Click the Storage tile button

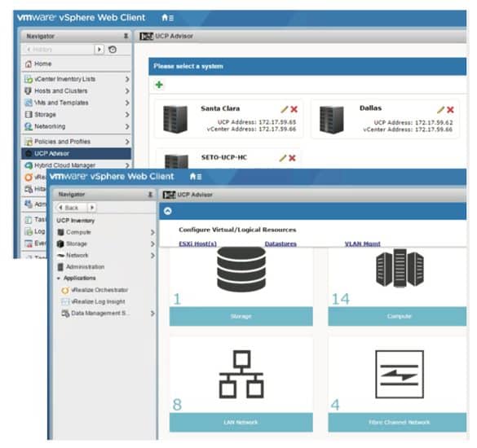241,316
